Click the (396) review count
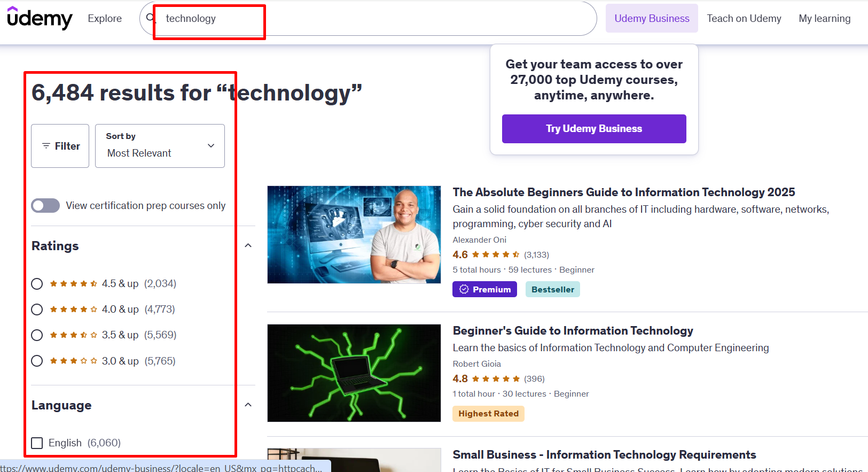The width and height of the screenshot is (868, 472). (x=534, y=379)
